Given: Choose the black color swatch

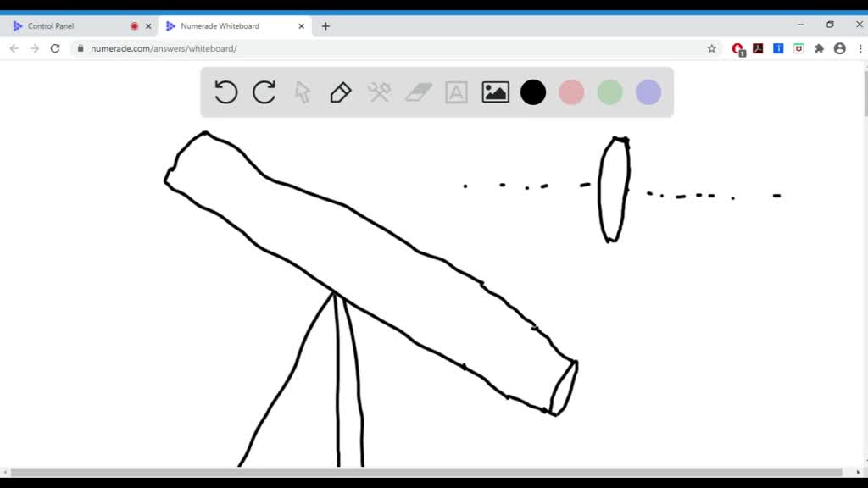Looking at the screenshot, I should click(x=533, y=91).
